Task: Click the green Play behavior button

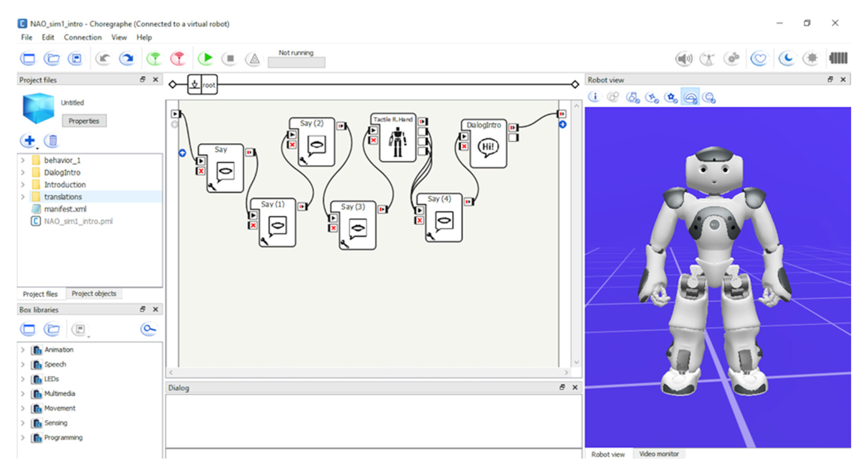Action: [206, 59]
